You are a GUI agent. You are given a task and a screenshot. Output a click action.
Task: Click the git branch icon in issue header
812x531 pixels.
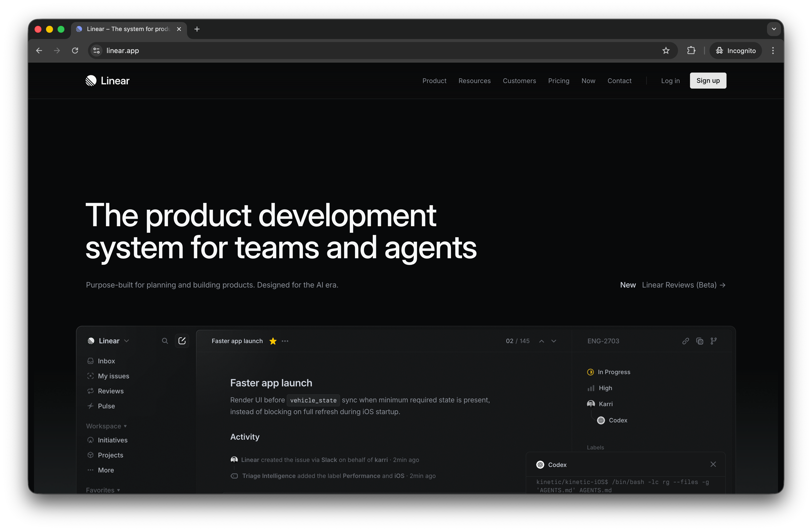click(x=713, y=341)
